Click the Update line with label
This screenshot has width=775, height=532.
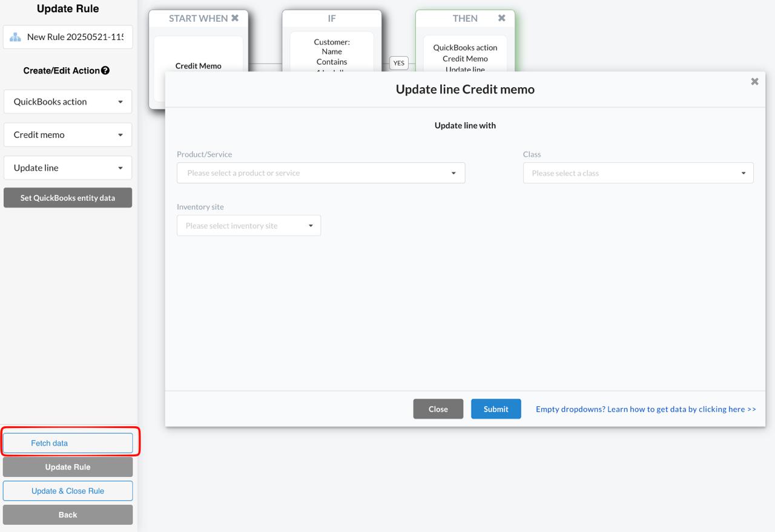tap(465, 125)
